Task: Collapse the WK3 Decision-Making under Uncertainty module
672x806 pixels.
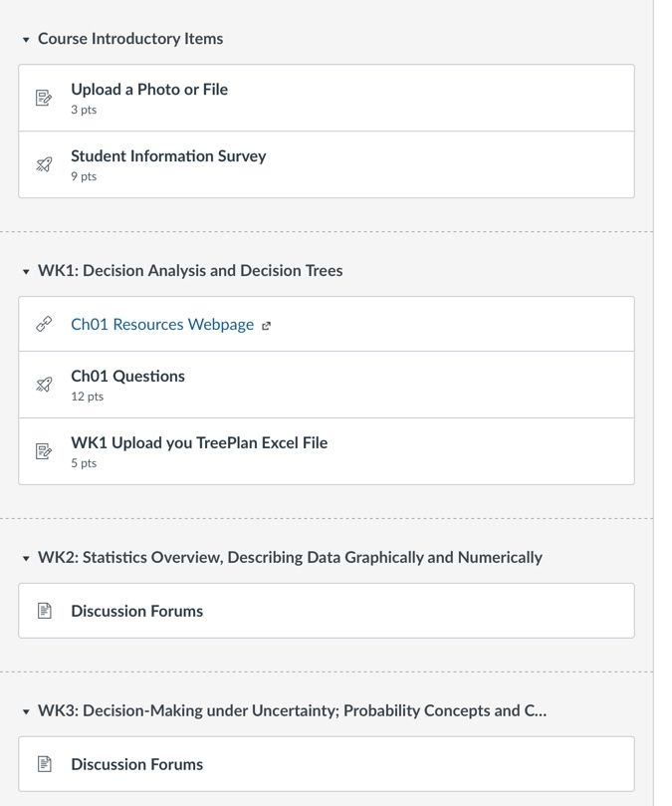Action: coord(26,711)
